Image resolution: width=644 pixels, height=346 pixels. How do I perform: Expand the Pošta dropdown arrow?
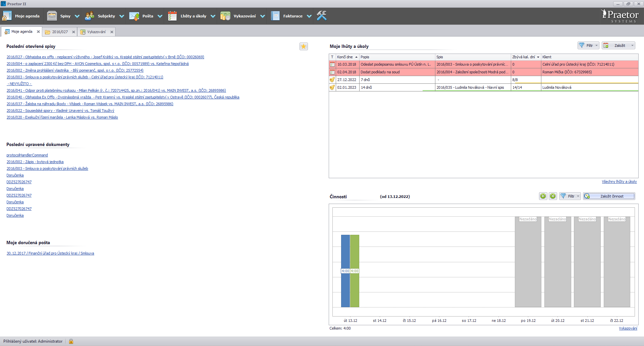coord(160,16)
